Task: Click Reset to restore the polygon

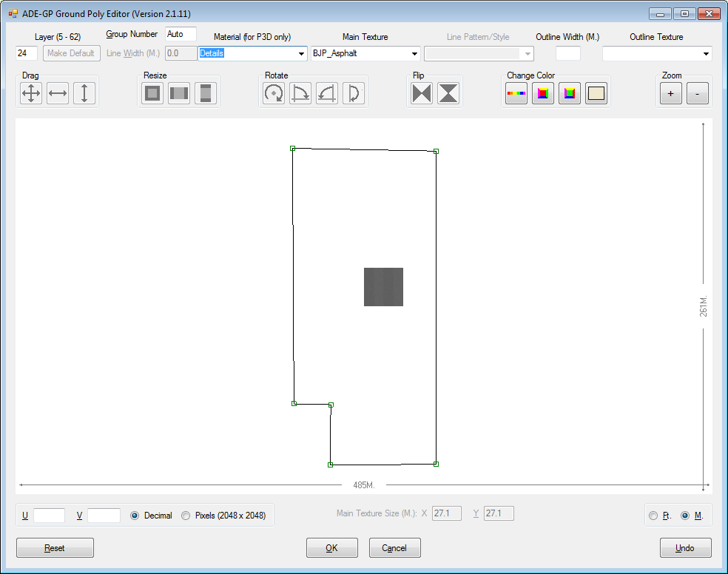Action: coord(53,547)
